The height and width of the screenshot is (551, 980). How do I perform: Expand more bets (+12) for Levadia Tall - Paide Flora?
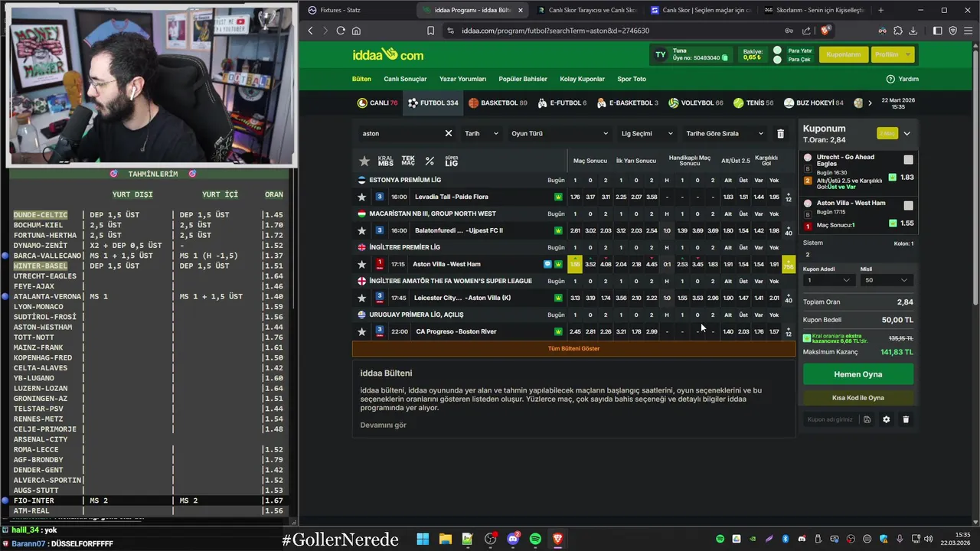point(789,197)
